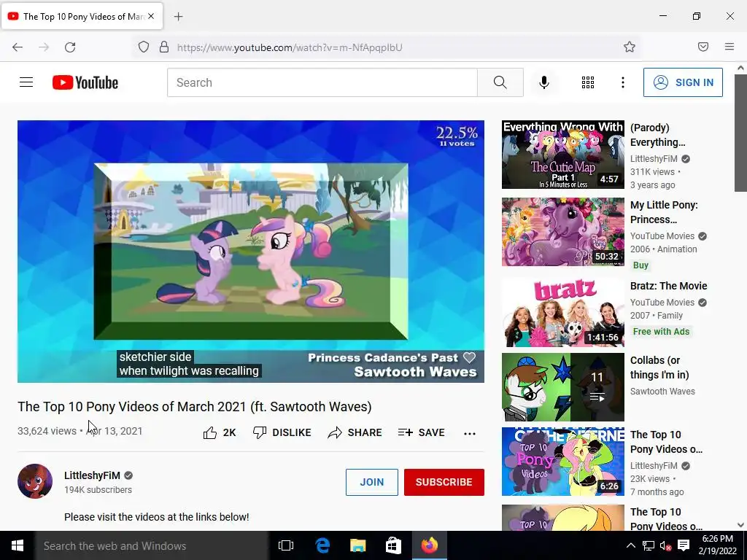Open Firefox application menu

(729, 47)
